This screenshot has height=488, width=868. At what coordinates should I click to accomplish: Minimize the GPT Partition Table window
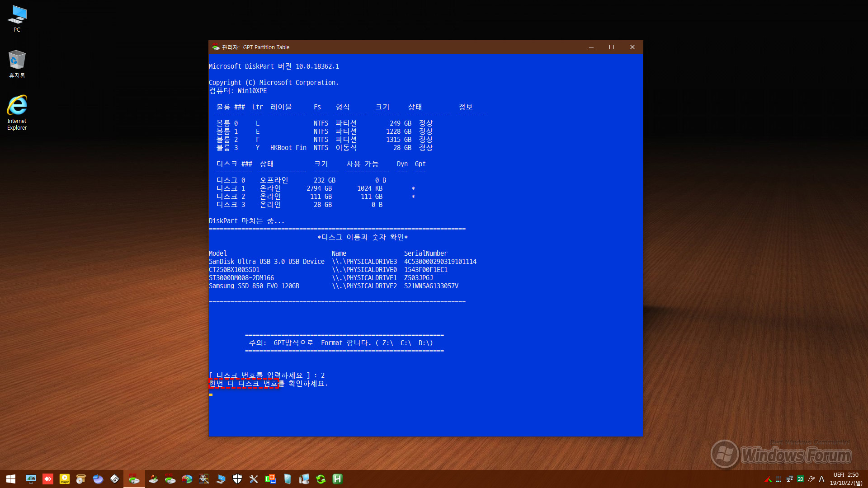click(x=591, y=47)
